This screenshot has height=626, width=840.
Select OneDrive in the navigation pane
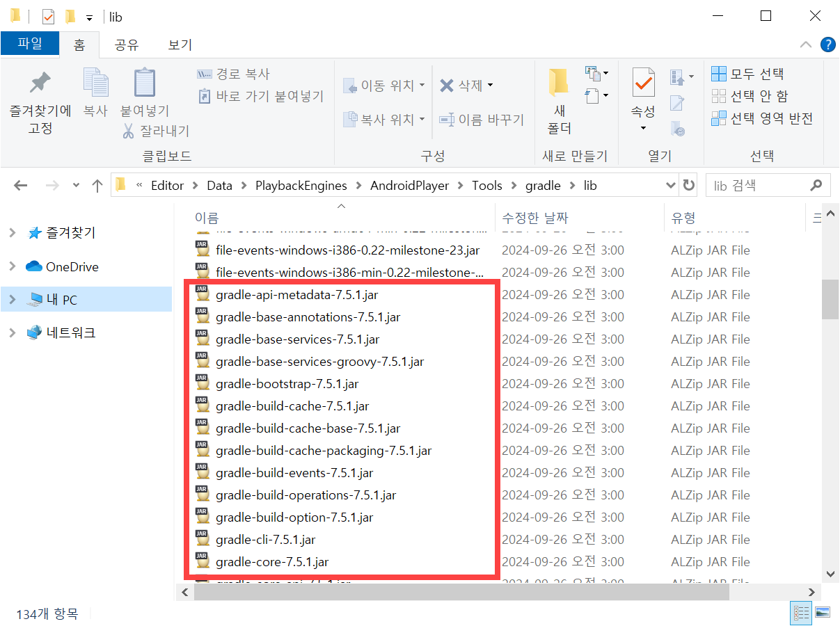pyautogui.click(x=72, y=266)
